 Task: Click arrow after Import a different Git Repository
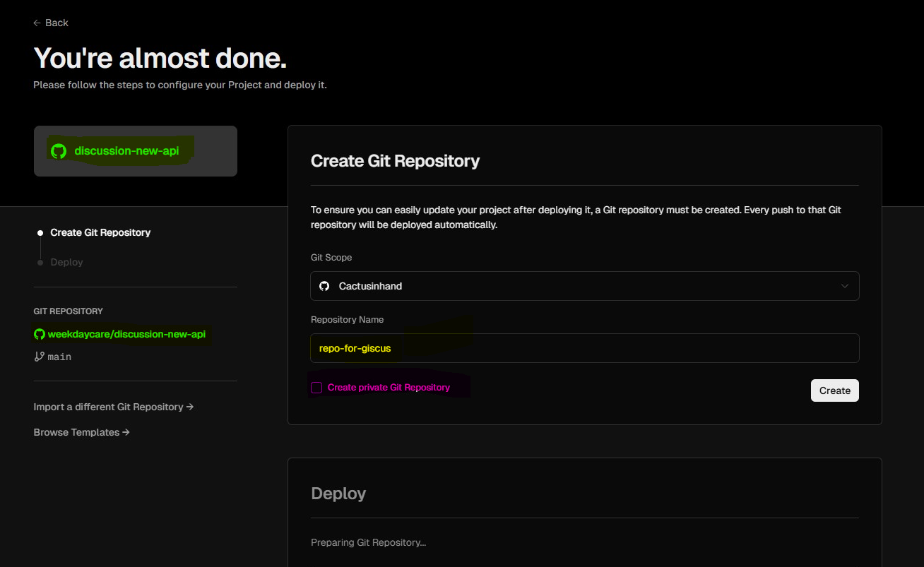point(190,407)
